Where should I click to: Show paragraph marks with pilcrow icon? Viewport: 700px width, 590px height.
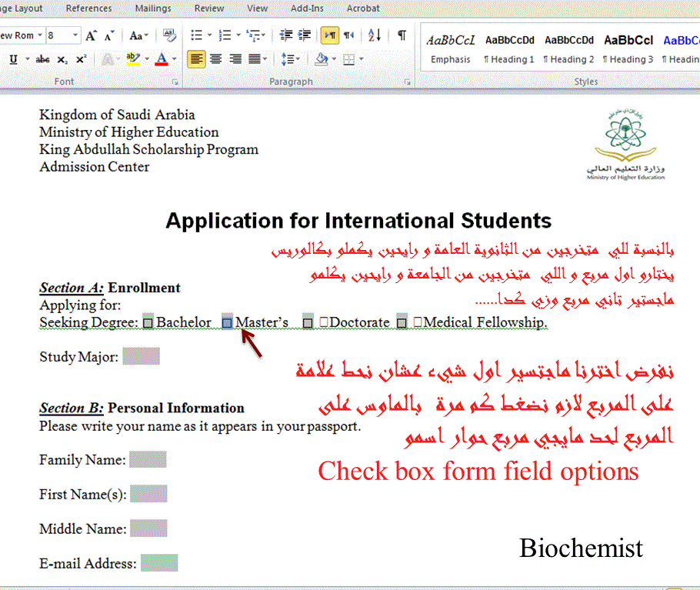402,35
